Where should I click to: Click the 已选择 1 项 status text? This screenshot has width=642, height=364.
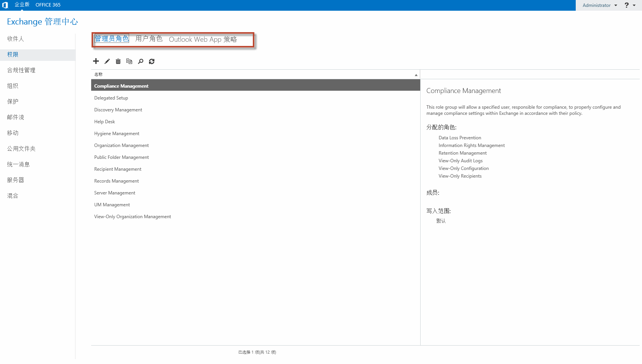257,352
